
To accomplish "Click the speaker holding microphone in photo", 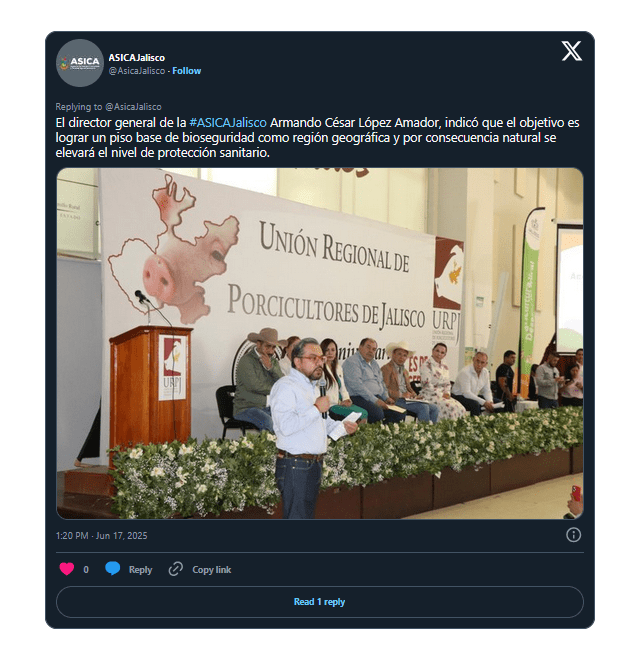I will click(306, 428).
